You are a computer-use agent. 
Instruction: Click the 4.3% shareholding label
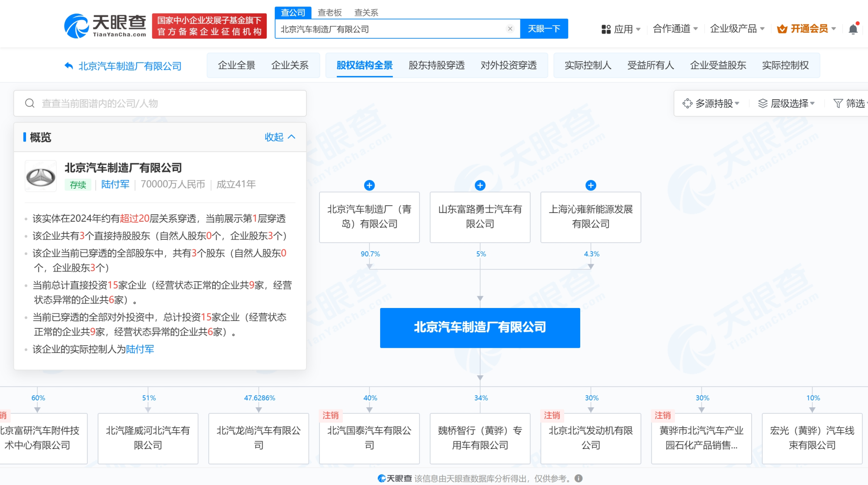pyautogui.click(x=592, y=254)
